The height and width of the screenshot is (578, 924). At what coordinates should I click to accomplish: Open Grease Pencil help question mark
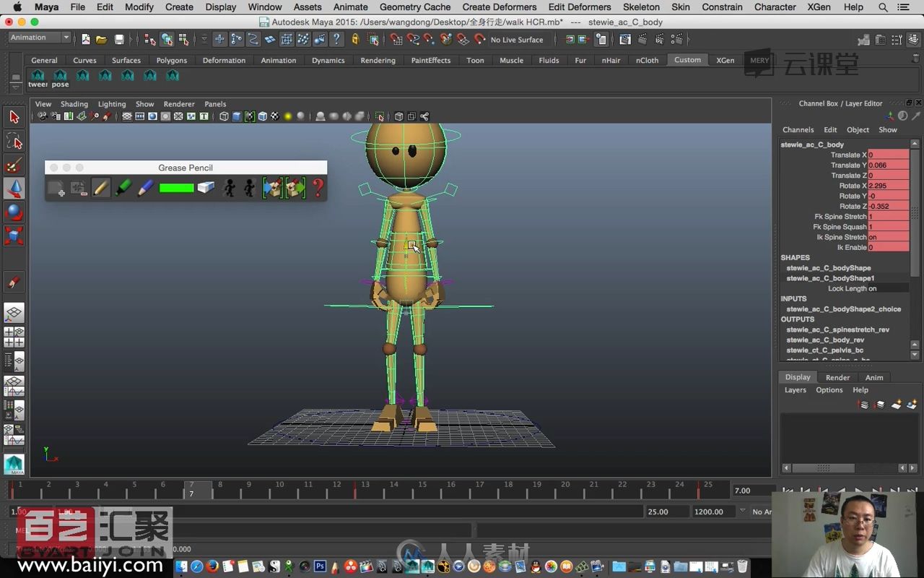(318, 189)
